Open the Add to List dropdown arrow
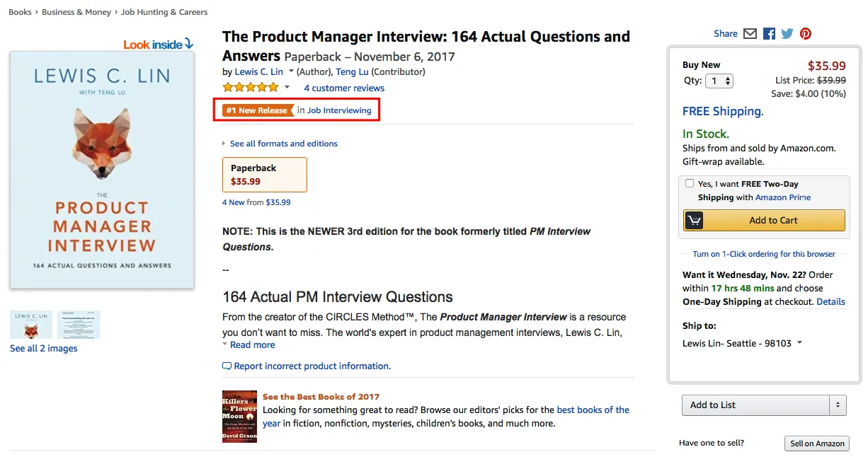Viewport: 868px width, 464px height. [x=838, y=405]
